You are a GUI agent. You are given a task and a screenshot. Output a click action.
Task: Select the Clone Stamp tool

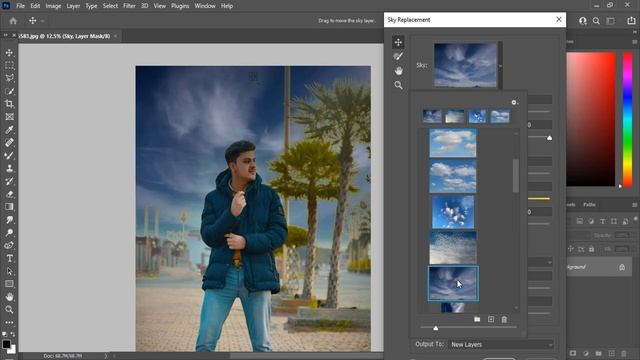click(x=9, y=168)
